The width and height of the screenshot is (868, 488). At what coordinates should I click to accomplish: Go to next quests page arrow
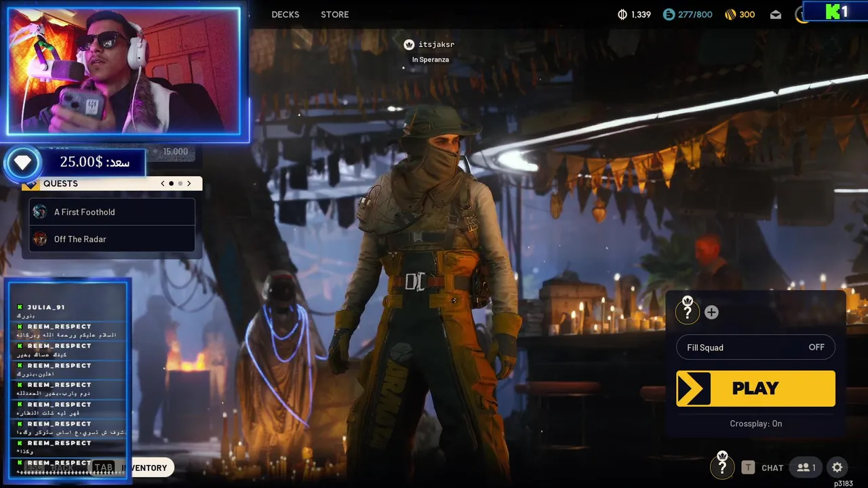(x=190, y=184)
